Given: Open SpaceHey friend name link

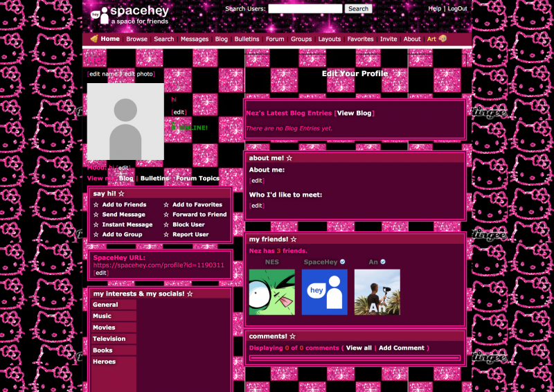Looking at the screenshot, I should 321,262.
